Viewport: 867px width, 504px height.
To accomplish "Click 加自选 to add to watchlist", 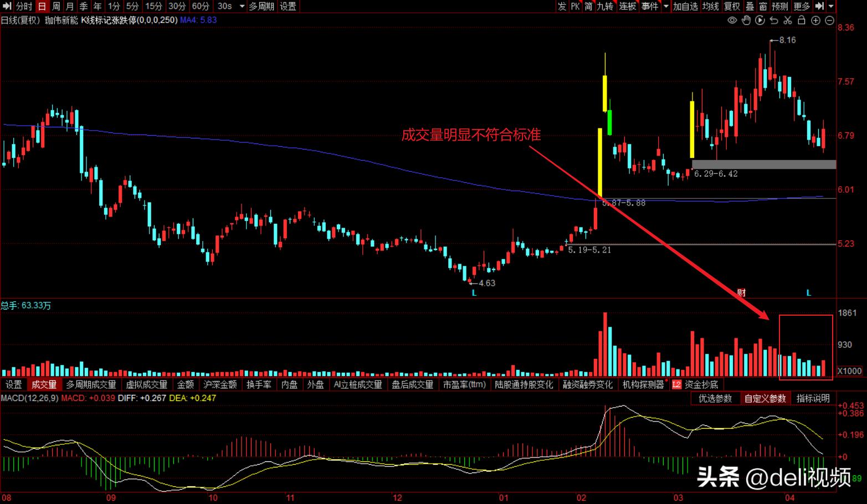I will point(685,6).
